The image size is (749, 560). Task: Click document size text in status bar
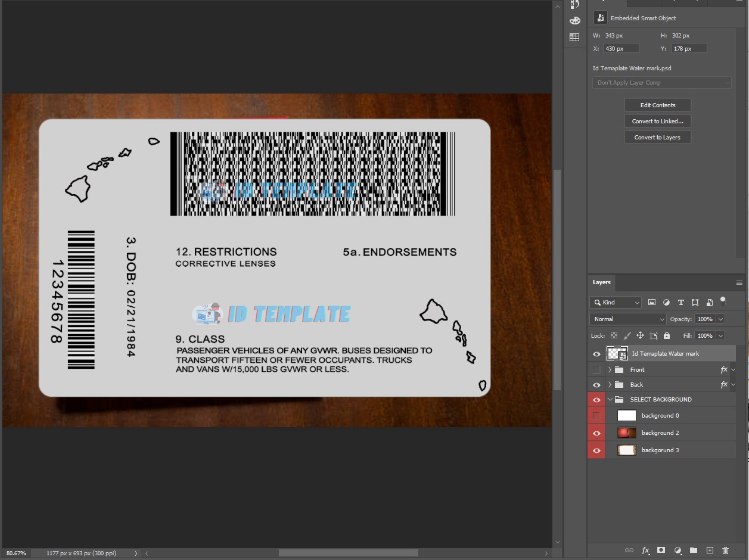81,553
